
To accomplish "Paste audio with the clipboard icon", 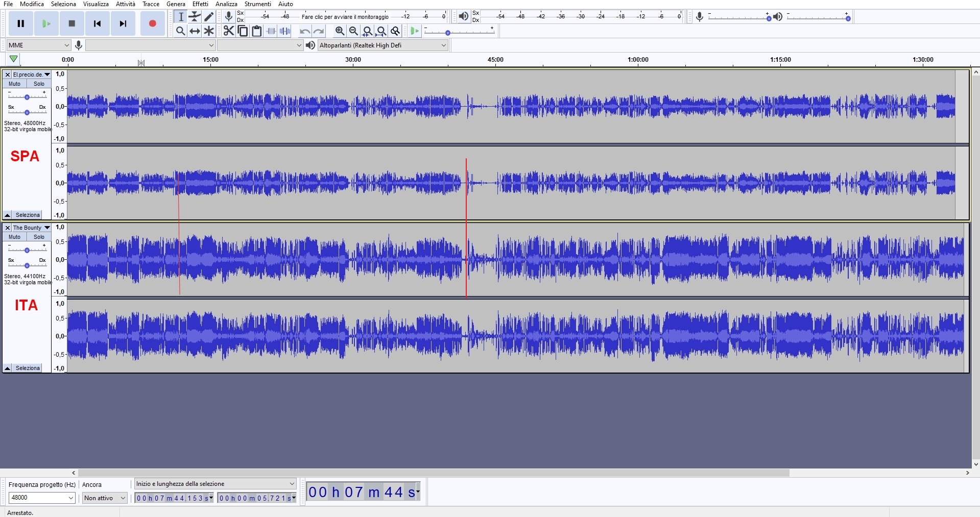I will pyautogui.click(x=257, y=31).
